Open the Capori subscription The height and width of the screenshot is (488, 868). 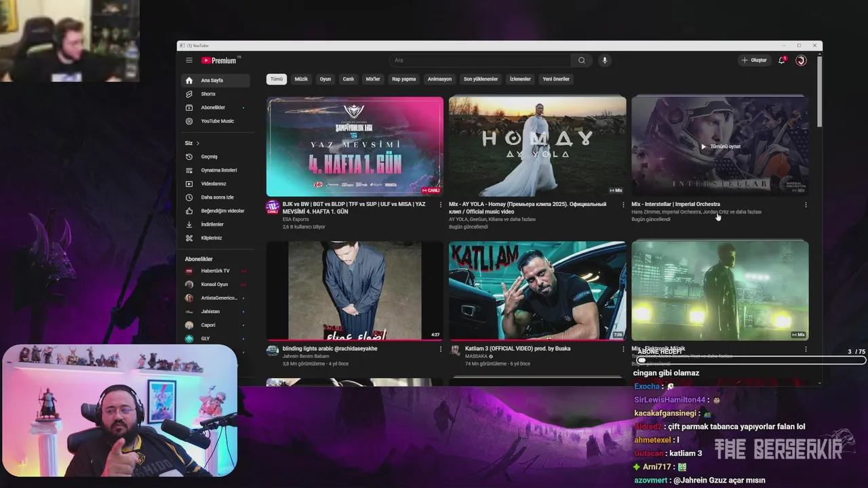point(216,325)
